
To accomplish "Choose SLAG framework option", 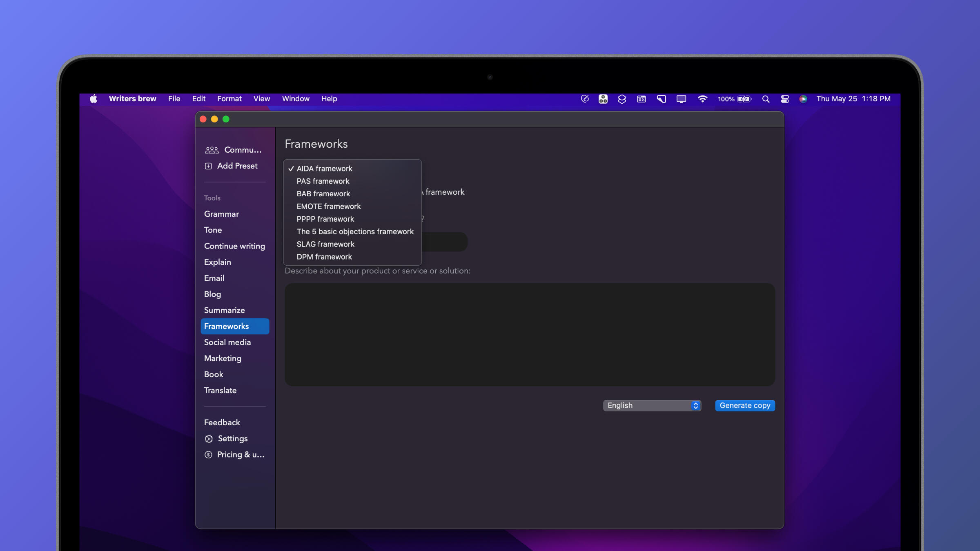I will (x=352, y=244).
